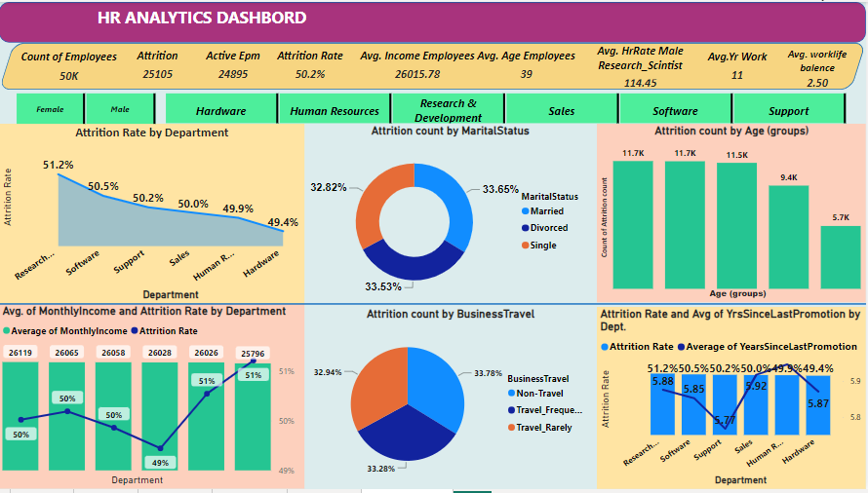Click the Attrition Rate 50.2% card
Image resolution: width=868 pixels, height=493 pixels.
pyautogui.click(x=310, y=65)
